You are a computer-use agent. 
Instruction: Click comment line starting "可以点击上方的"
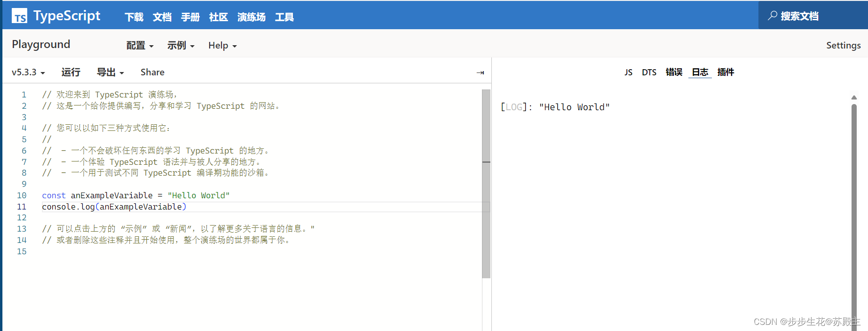(x=178, y=229)
